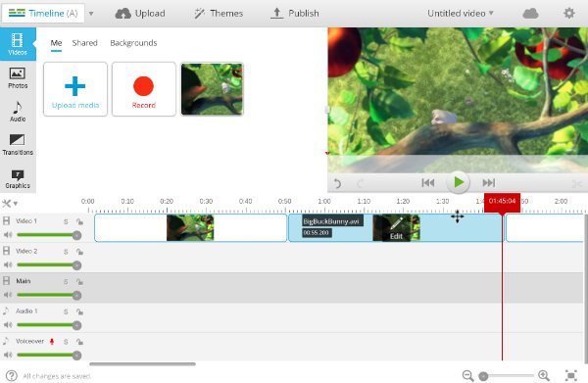Image resolution: width=588 pixels, height=383 pixels.
Task: Zoom in the timeline with plus magnifier
Action: [544, 375]
